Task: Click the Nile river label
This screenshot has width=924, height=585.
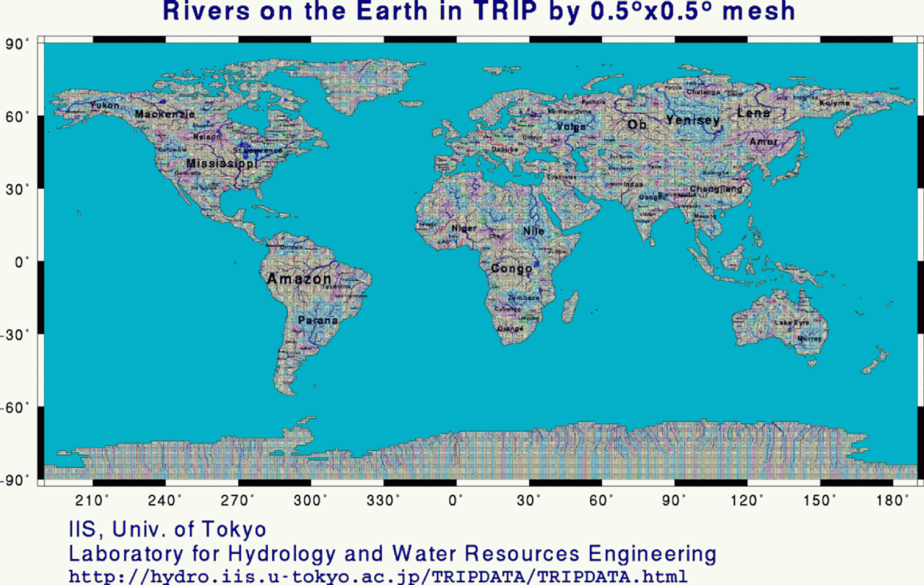Action: (x=533, y=231)
